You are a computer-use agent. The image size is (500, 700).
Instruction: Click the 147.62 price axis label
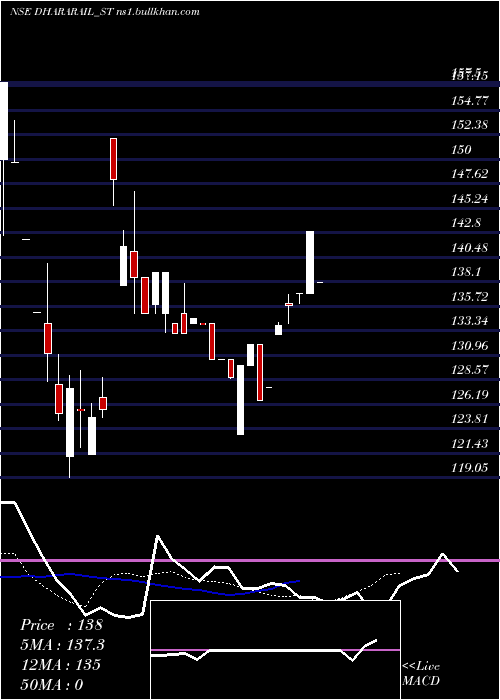pyautogui.click(x=470, y=174)
